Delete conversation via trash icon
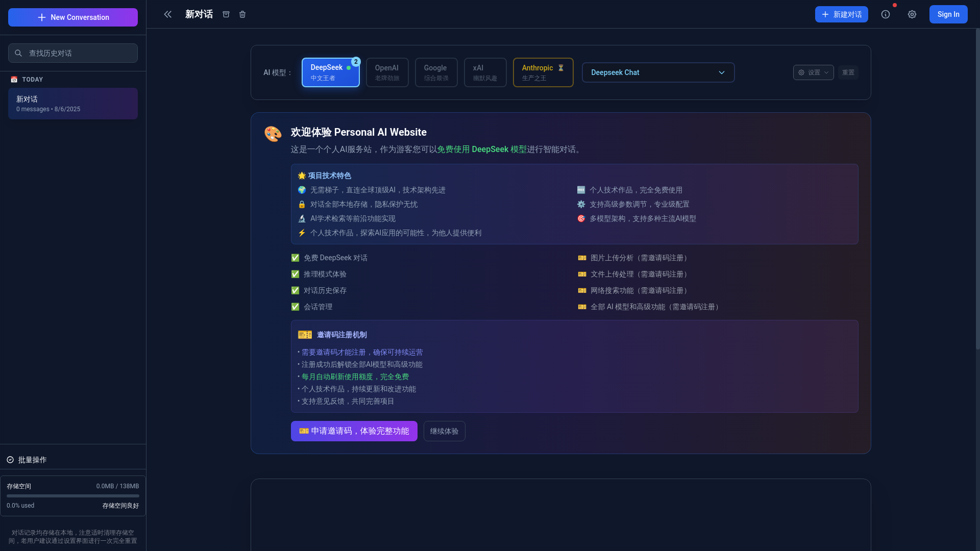 point(242,14)
